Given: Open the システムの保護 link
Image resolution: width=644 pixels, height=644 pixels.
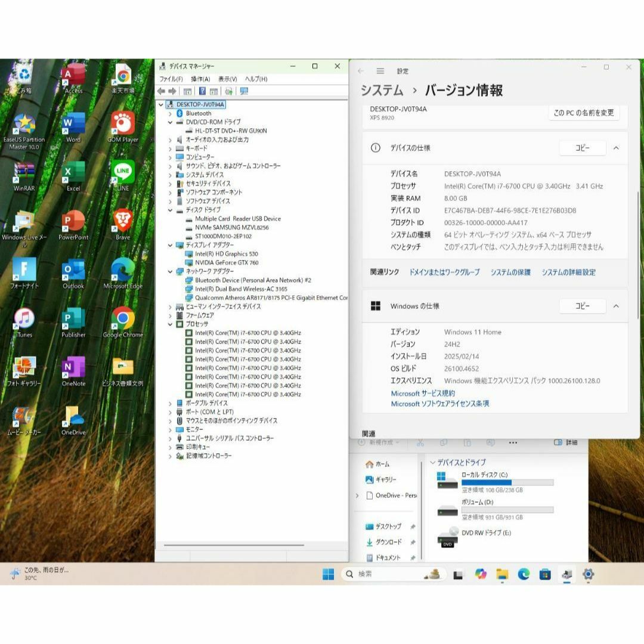Looking at the screenshot, I should coord(510,273).
